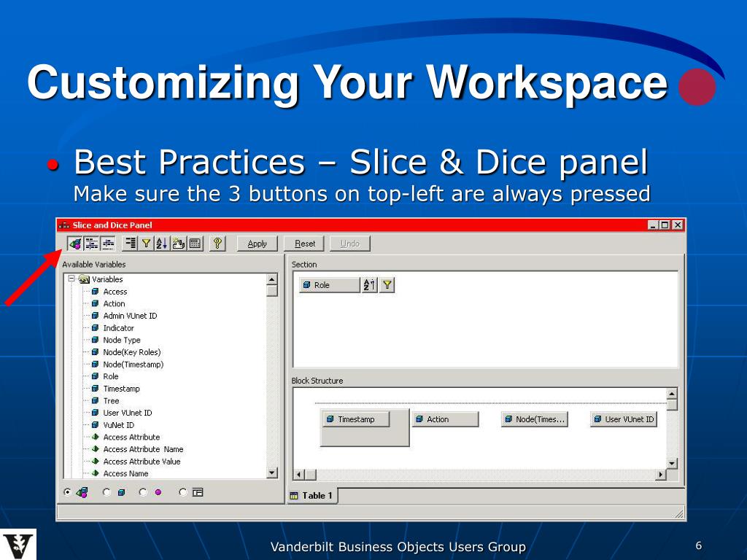
Task: Click the pink circle measures icon at bottom
Action: pyautogui.click(x=158, y=492)
